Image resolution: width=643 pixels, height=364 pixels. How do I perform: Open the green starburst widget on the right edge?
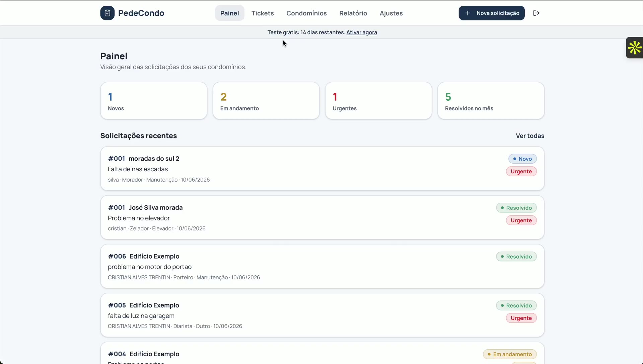coord(634,48)
